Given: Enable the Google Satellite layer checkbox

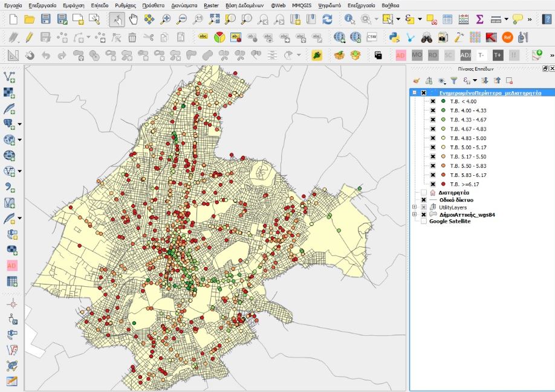Looking at the screenshot, I should [423, 221].
